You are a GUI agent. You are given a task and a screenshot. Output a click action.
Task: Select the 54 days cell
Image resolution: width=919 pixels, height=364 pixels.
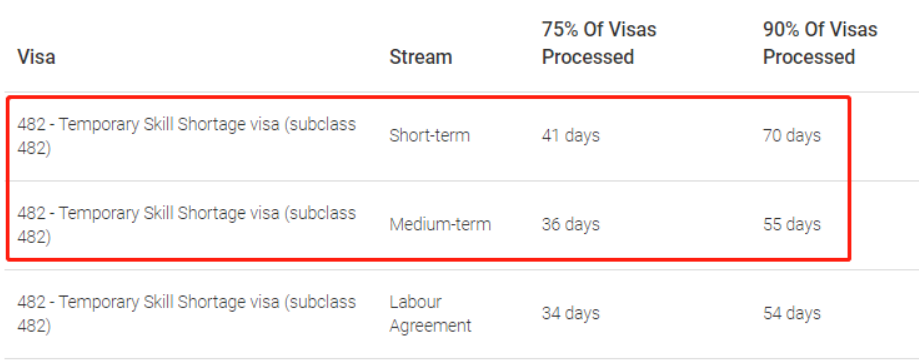(x=791, y=314)
